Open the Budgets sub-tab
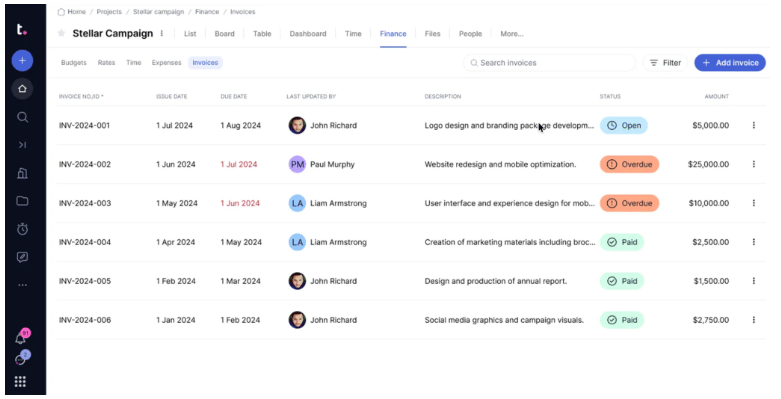The image size is (781, 399). (74, 63)
